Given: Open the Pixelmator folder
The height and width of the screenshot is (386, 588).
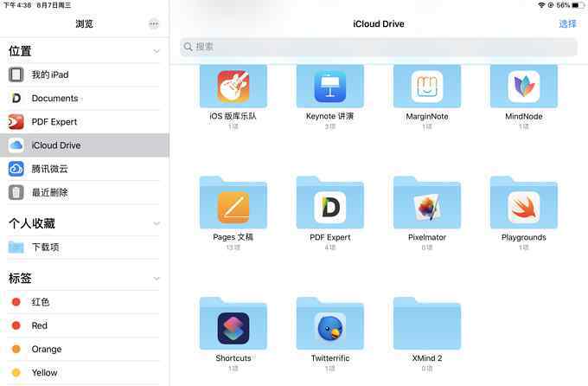Looking at the screenshot, I should [427, 203].
